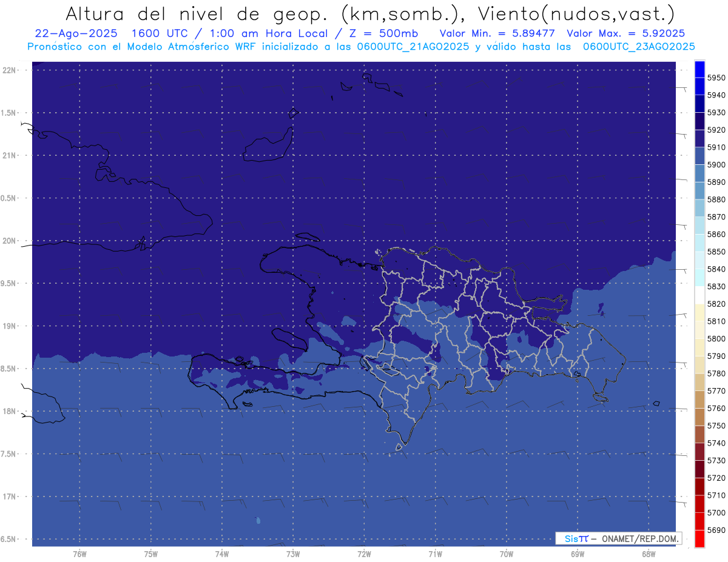The width and height of the screenshot is (728, 562).
Task: Click the 5900 colorbar label
Action: (x=716, y=165)
